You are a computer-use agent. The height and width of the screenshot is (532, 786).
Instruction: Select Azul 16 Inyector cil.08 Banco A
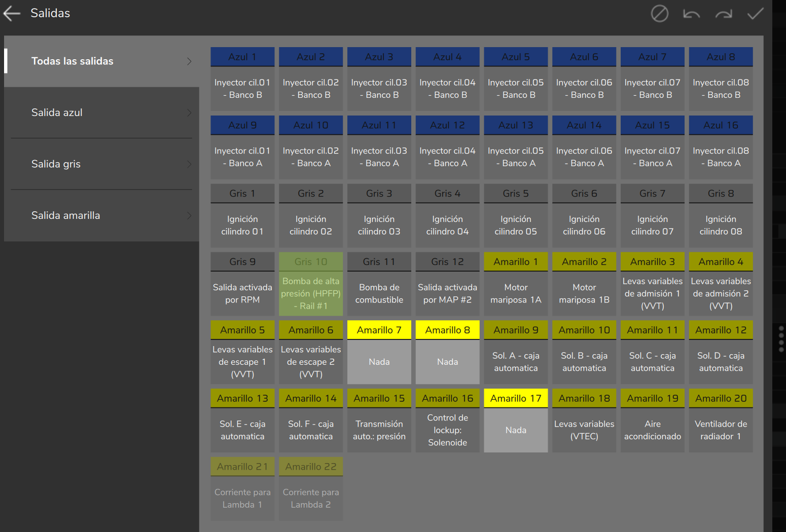721,147
